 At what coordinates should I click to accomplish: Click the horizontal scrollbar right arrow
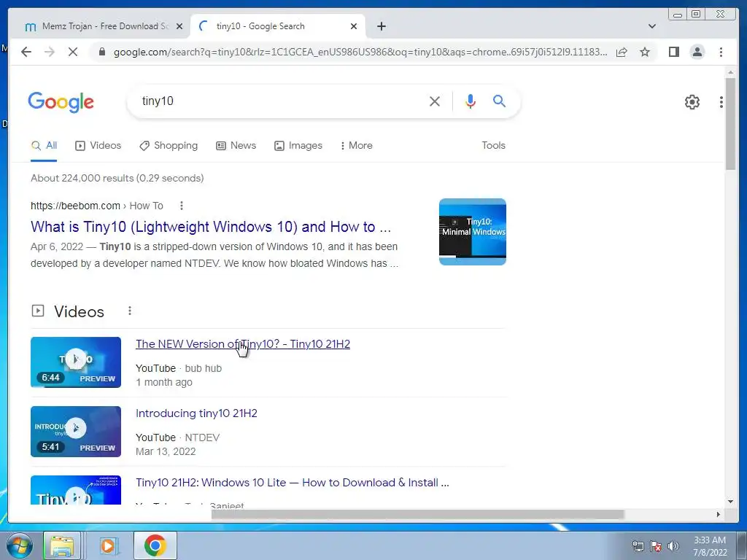tap(719, 514)
